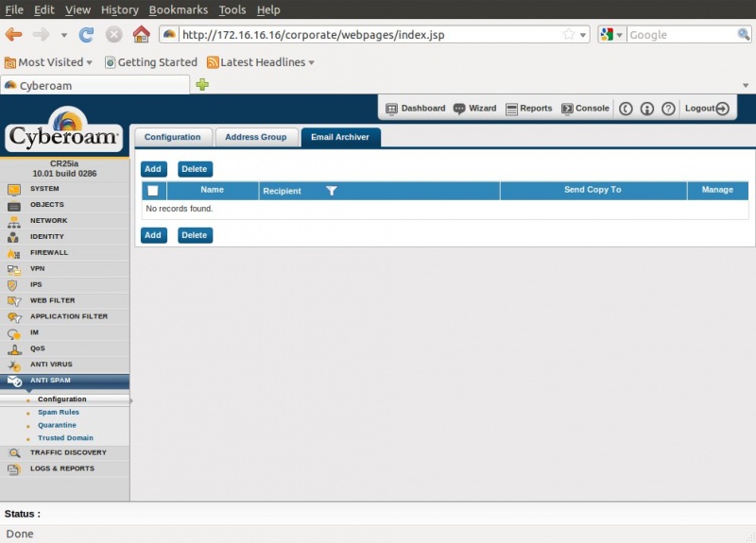Click Logout in the top toolbar
The height and width of the screenshot is (543, 756).
(x=707, y=109)
